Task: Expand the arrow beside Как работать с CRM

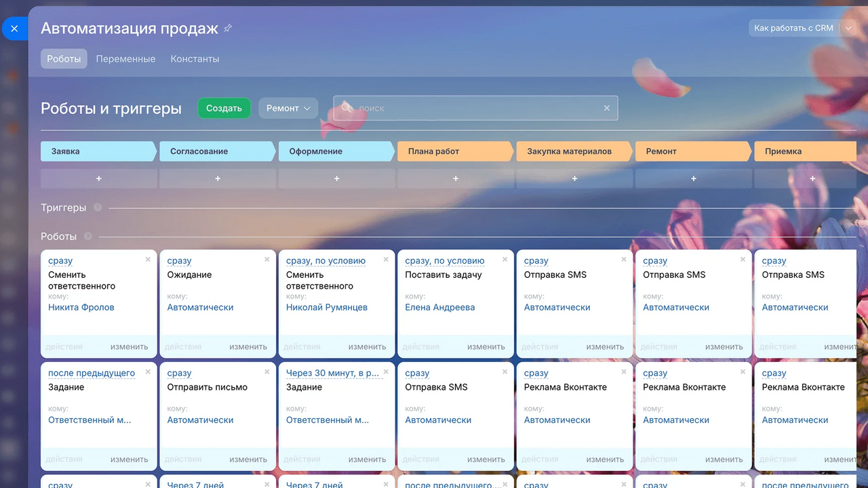Action: pyautogui.click(x=848, y=28)
